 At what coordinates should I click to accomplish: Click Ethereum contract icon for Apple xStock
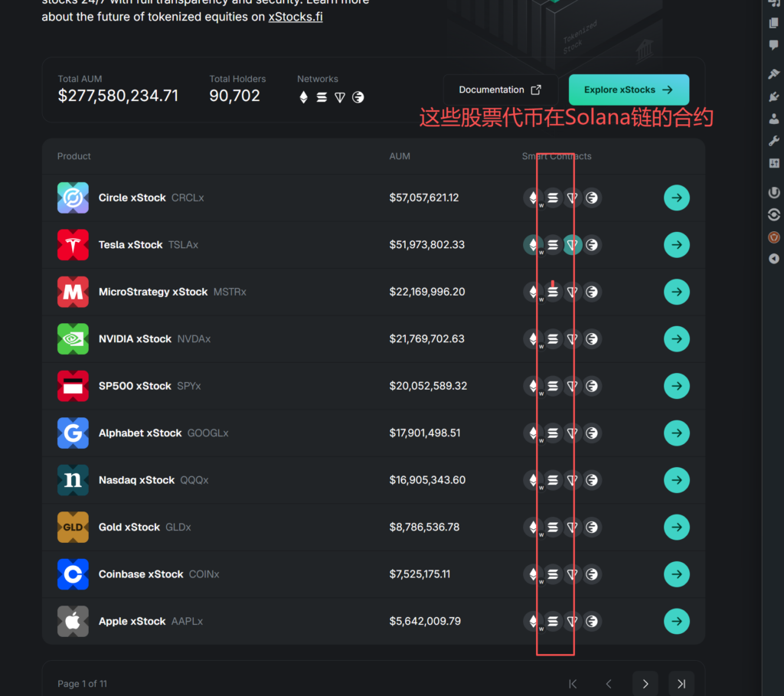533,621
